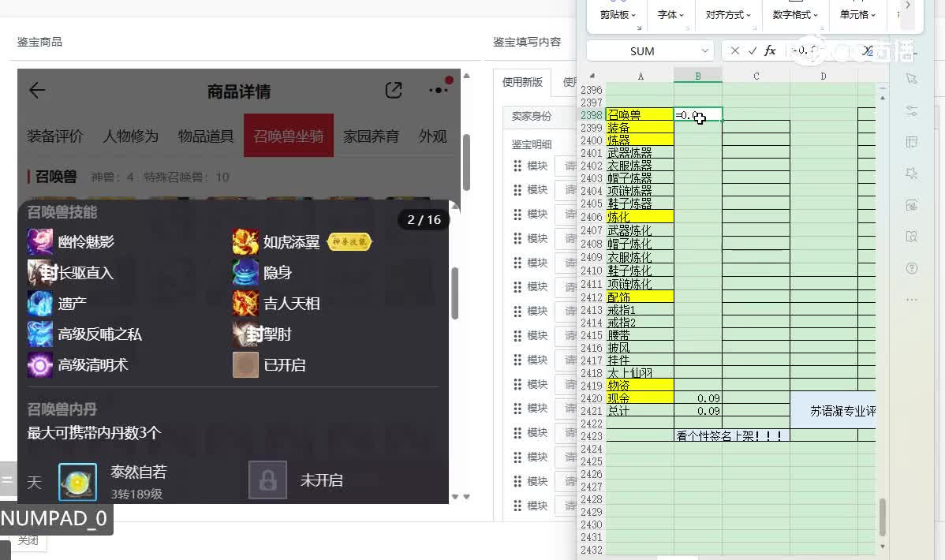The height and width of the screenshot is (560, 945).
Task: Expand the 数字格式 ribbon group
Action: click(795, 15)
